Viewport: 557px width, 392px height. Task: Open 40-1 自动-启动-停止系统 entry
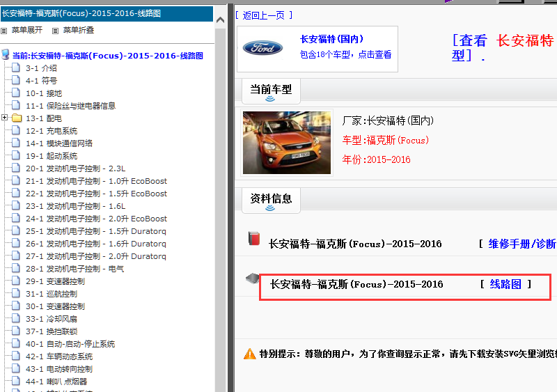click(70, 344)
